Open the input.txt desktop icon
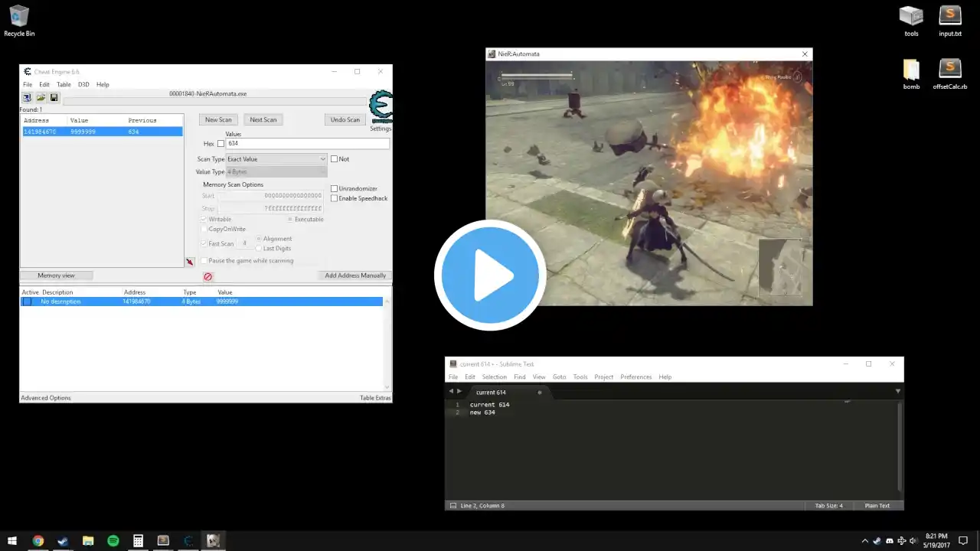Viewport: 980px width, 551px height. 950,21
